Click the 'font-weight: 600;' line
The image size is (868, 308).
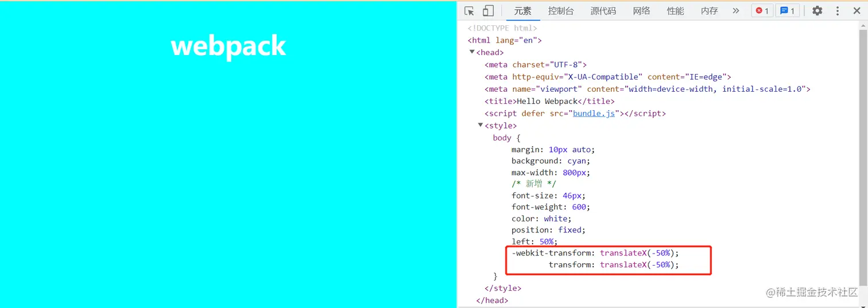click(x=551, y=207)
